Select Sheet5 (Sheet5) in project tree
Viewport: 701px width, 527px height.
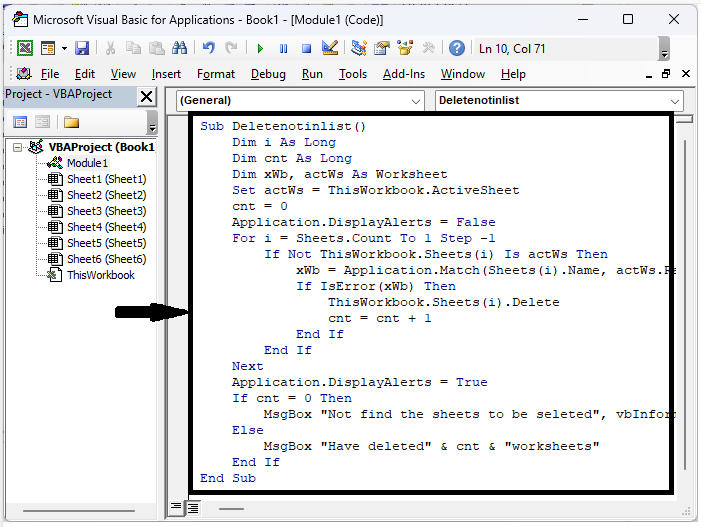(106, 243)
